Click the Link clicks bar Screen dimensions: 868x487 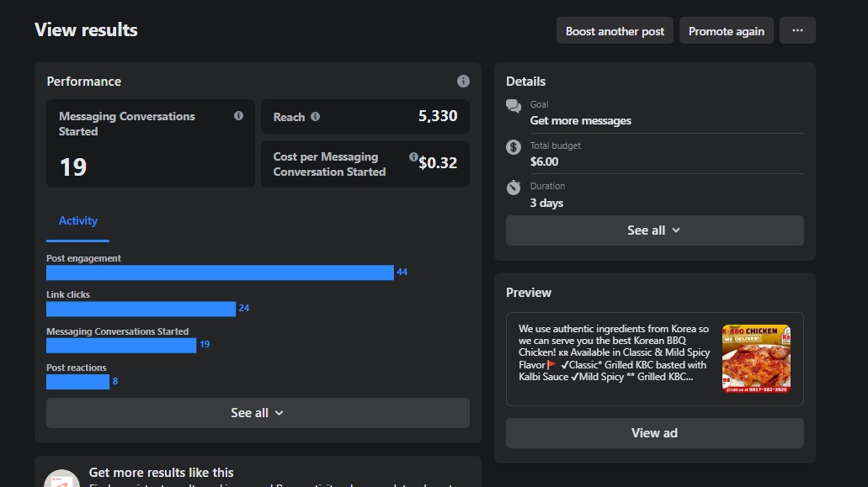(x=141, y=309)
